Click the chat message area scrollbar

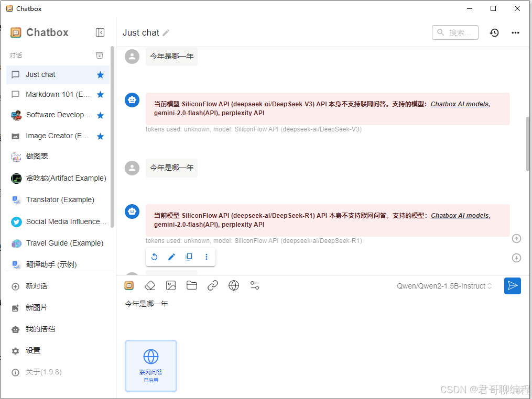(x=528, y=145)
